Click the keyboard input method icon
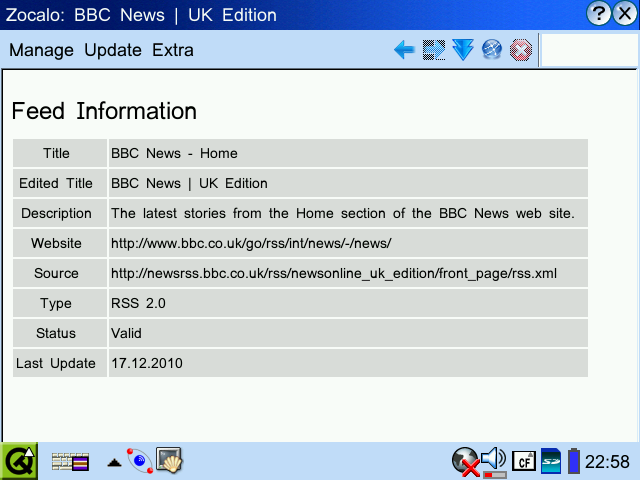640x480 pixels. tap(71, 462)
